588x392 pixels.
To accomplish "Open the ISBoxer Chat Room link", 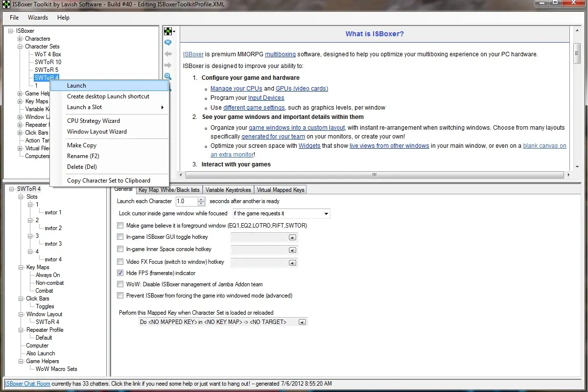I will coord(27,384).
